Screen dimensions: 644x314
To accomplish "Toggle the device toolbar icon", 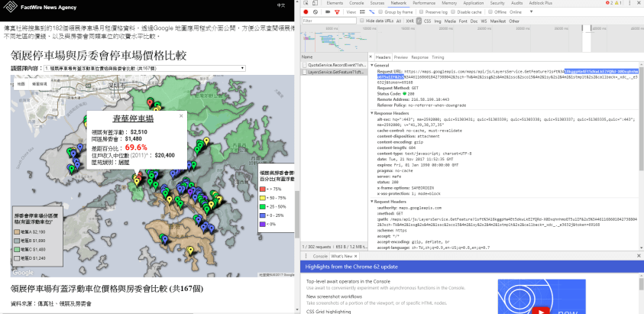I will [316, 4].
